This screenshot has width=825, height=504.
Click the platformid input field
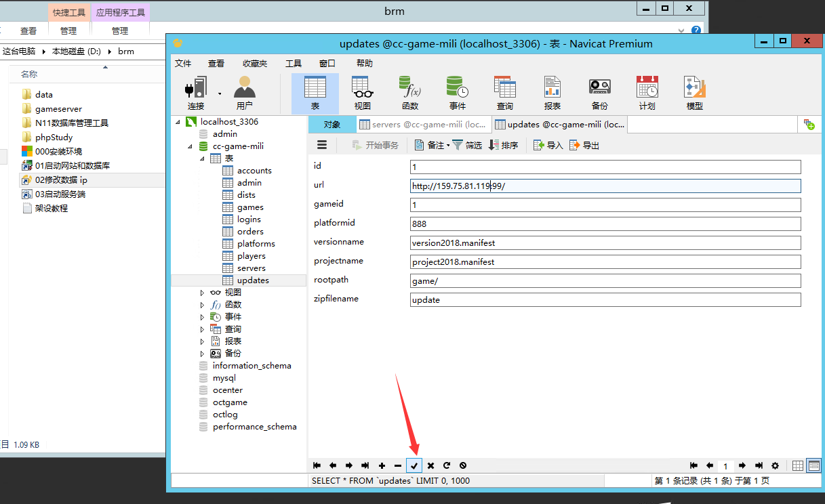tap(605, 224)
